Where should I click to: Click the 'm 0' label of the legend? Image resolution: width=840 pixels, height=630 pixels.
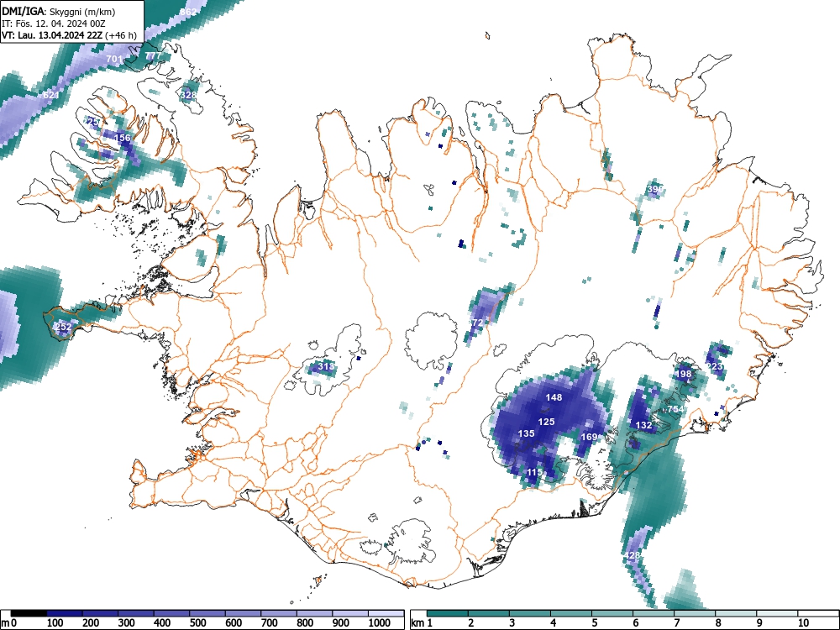9,623
